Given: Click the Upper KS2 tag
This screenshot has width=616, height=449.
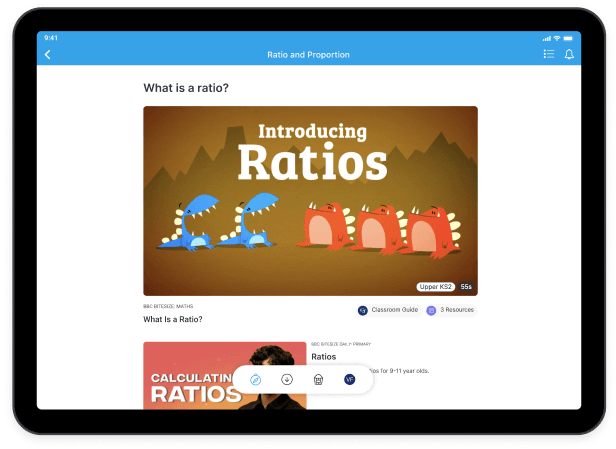Looking at the screenshot, I should pyautogui.click(x=435, y=287).
